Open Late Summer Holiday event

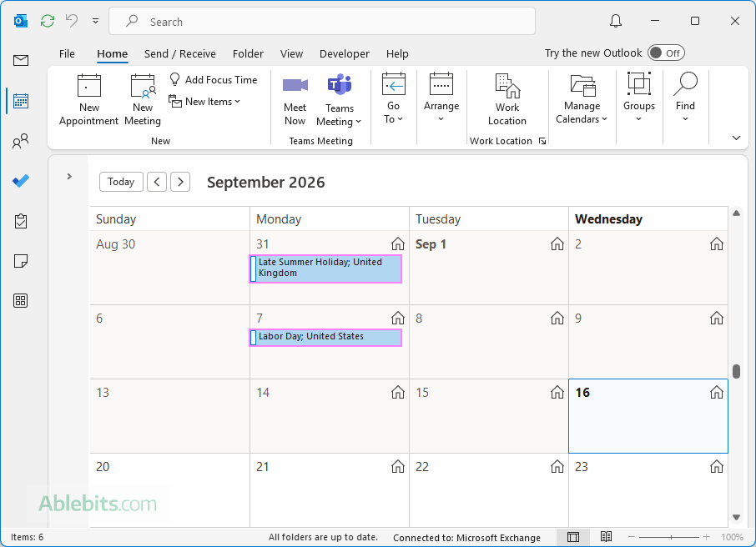pyautogui.click(x=326, y=268)
